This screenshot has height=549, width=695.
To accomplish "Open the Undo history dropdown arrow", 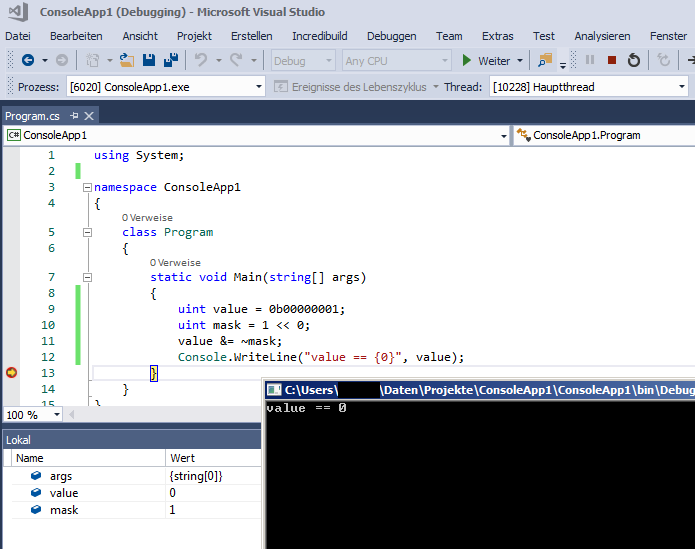I will click(x=219, y=60).
